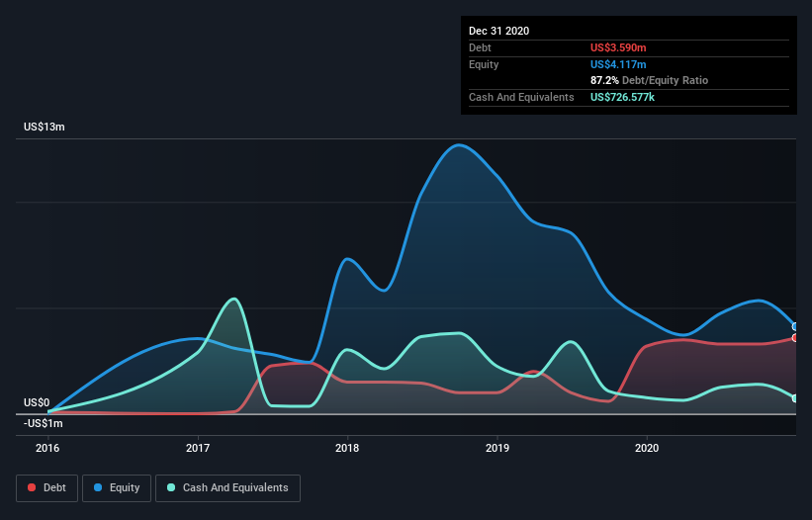Click the US$4.117m equity value
The width and height of the screenshot is (812, 520).
(x=618, y=64)
